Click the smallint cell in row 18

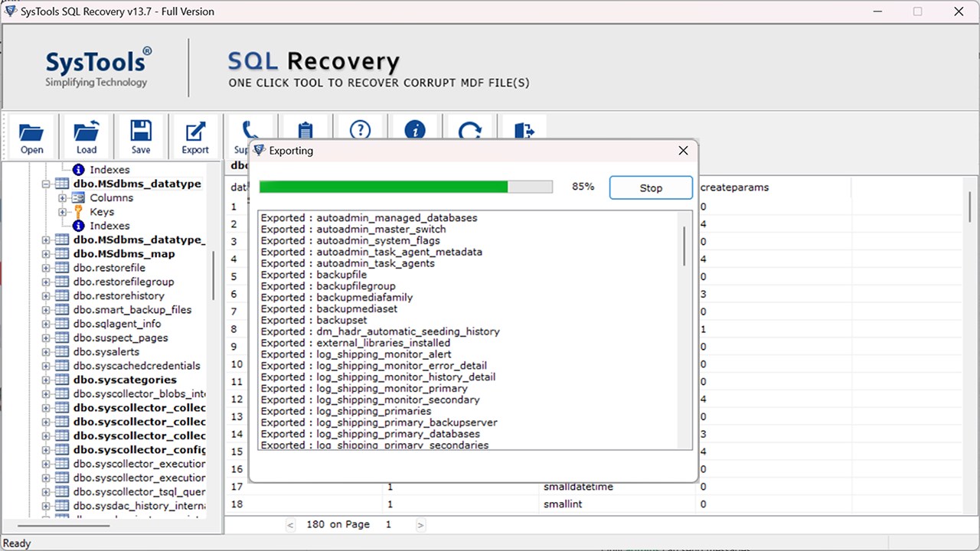pyautogui.click(x=563, y=504)
